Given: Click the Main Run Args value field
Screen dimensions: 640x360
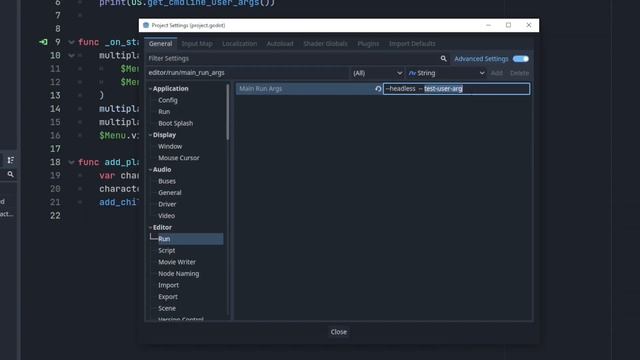Looking at the screenshot, I should pyautogui.click(x=456, y=89).
